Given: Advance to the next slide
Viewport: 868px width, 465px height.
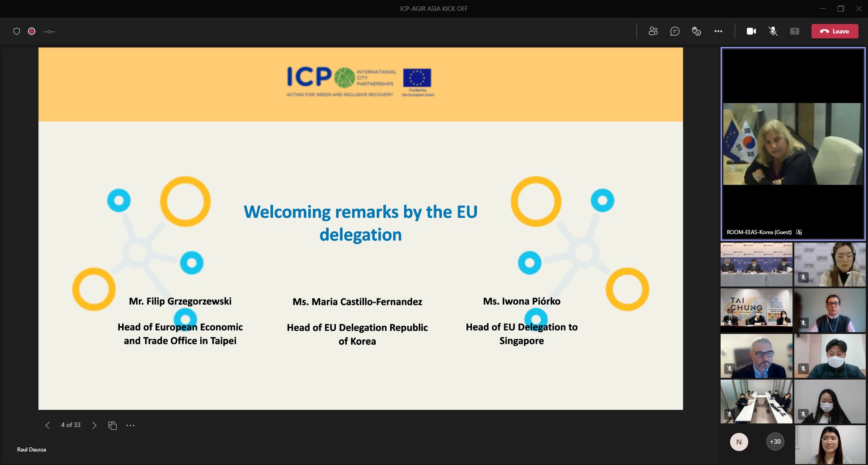Looking at the screenshot, I should click(x=94, y=425).
